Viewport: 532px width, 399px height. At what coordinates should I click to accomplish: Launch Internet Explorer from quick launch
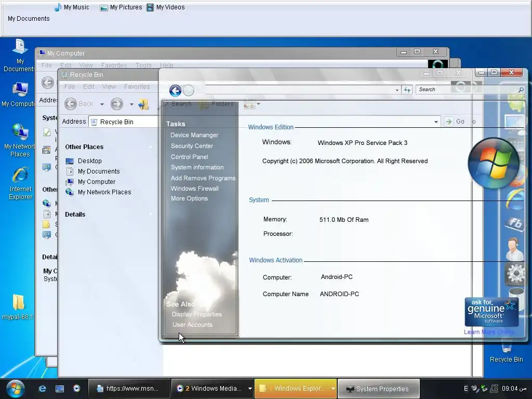click(42, 389)
